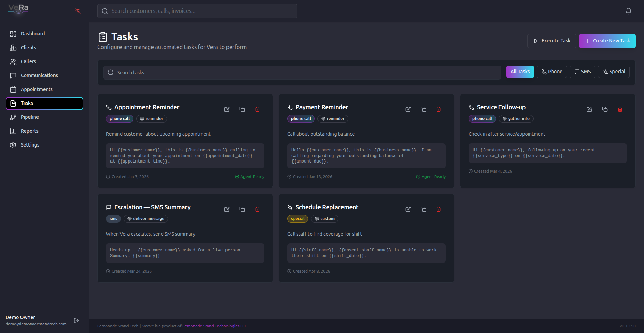Edit the Payment Reminder task
Viewport: 644px width, 333px height.
click(408, 109)
